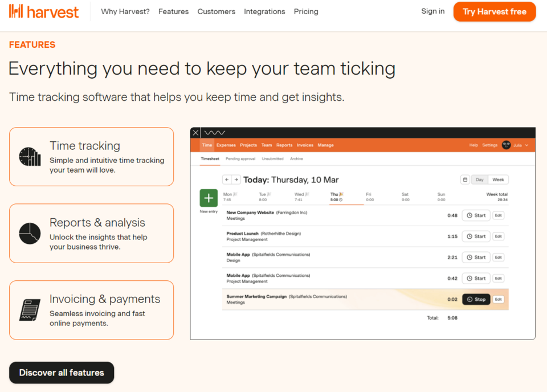Click the orange 'FEATURES' heading
547x392 pixels.
click(x=32, y=44)
